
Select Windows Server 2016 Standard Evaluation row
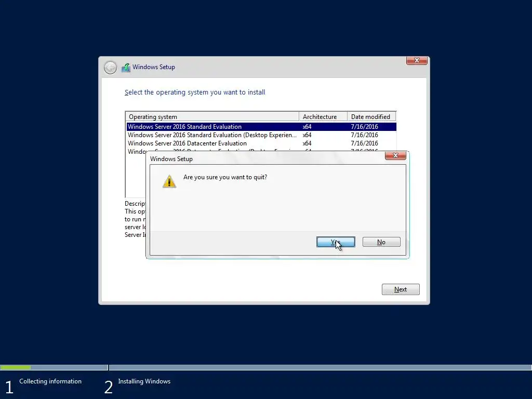pos(261,127)
